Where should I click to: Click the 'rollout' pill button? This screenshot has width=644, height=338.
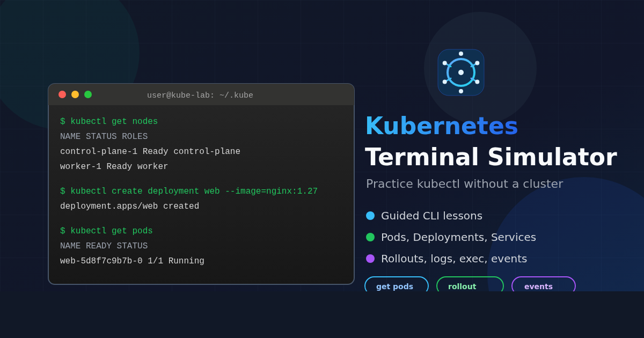point(470,285)
